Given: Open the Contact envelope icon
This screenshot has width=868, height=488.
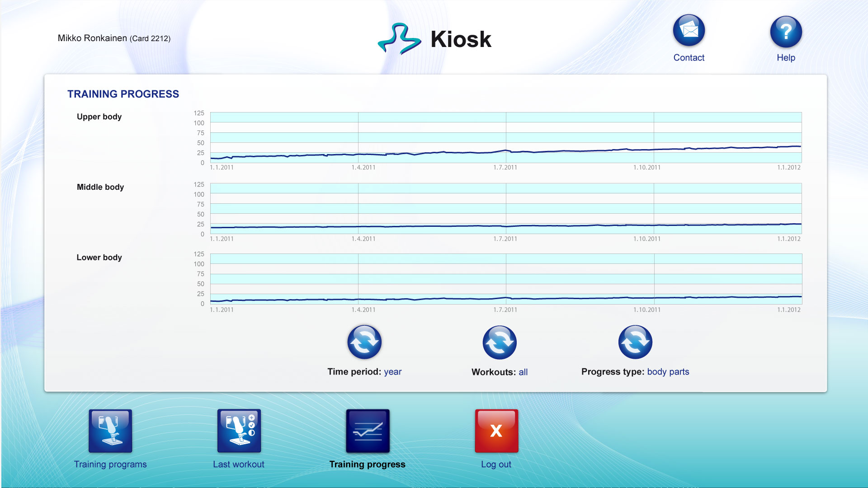Looking at the screenshot, I should tap(689, 31).
